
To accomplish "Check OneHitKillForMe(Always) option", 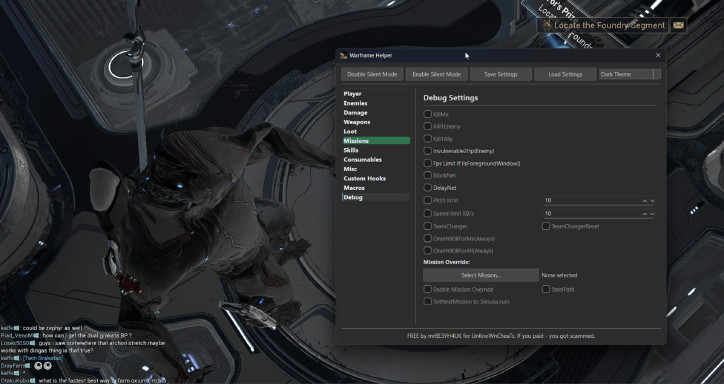I will click(x=428, y=239).
